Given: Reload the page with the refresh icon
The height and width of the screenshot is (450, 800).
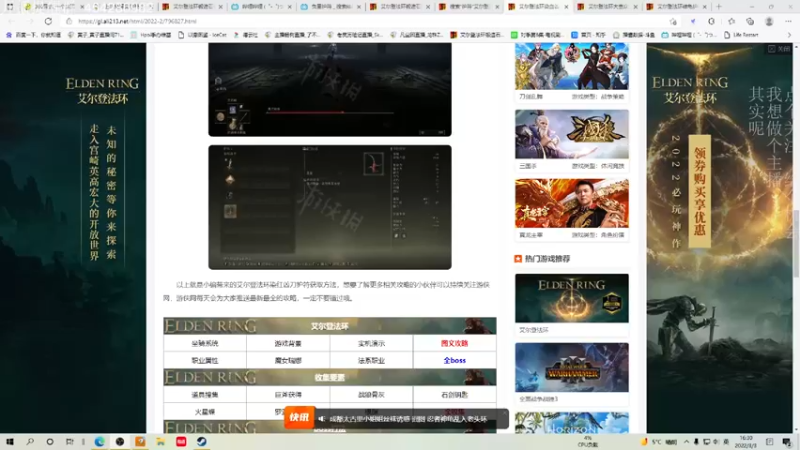Looking at the screenshot, I should [x=48, y=21].
